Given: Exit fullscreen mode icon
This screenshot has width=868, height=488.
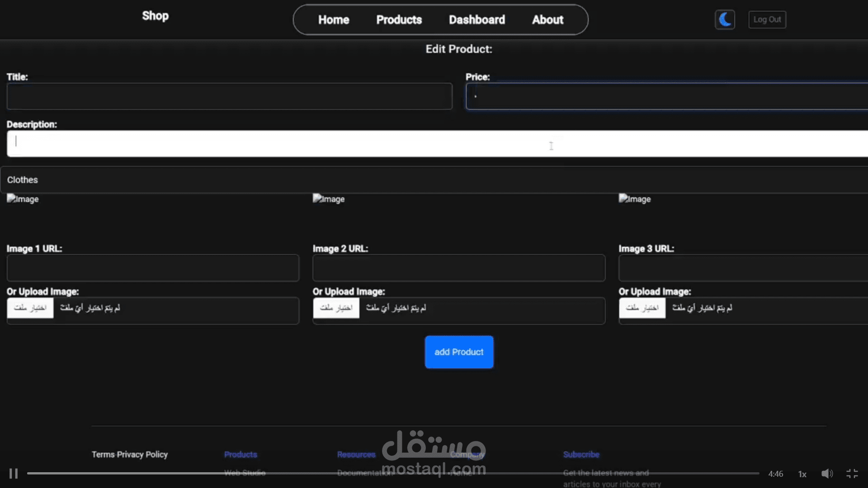Looking at the screenshot, I should pyautogui.click(x=852, y=474).
